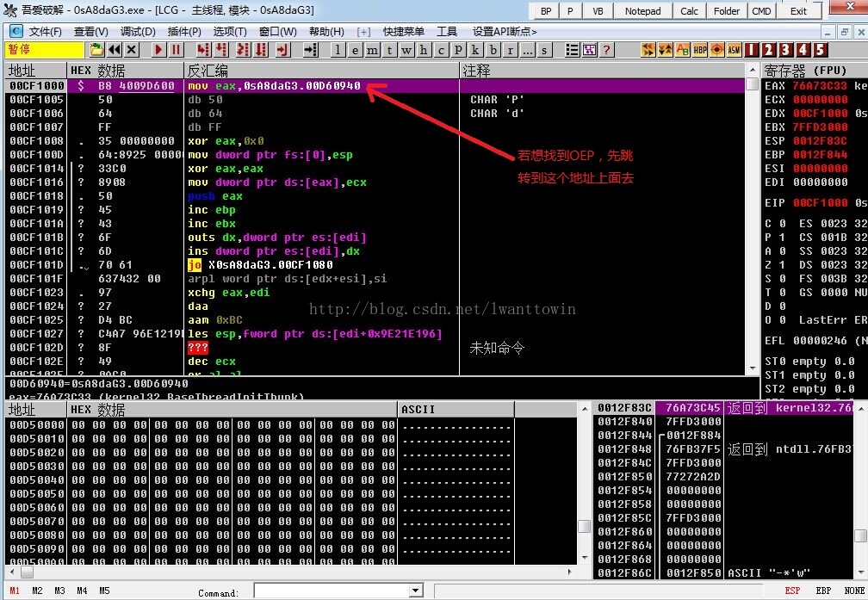
Task: Click the Step Into toolbar icon
Action: click(203, 50)
